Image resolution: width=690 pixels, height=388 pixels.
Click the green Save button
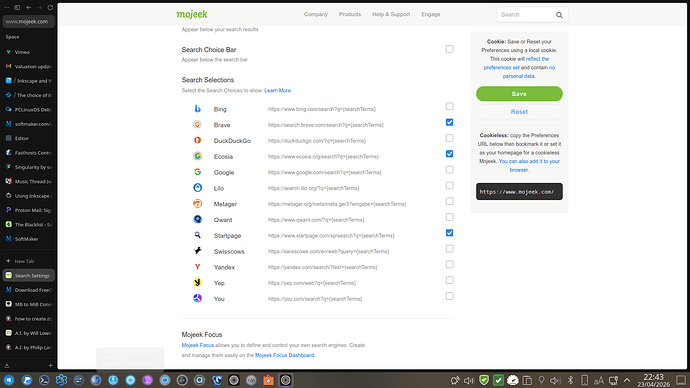click(x=519, y=94)
